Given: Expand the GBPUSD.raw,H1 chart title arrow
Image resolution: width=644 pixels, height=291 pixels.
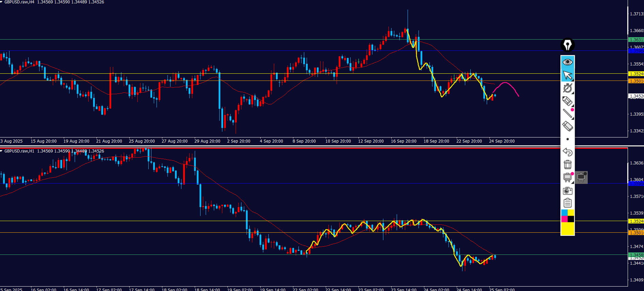Looking at the screenshot, I should (x=2, y=151).
